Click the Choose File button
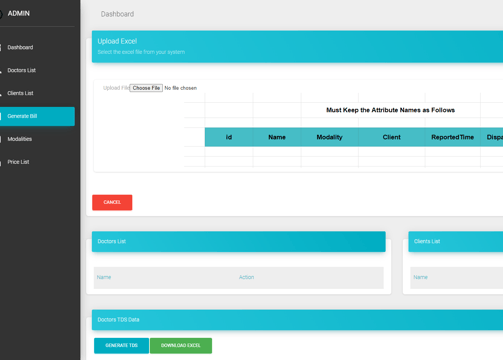Image resolution: width=503 pixels, height=360 pixels. pos(146,88)
